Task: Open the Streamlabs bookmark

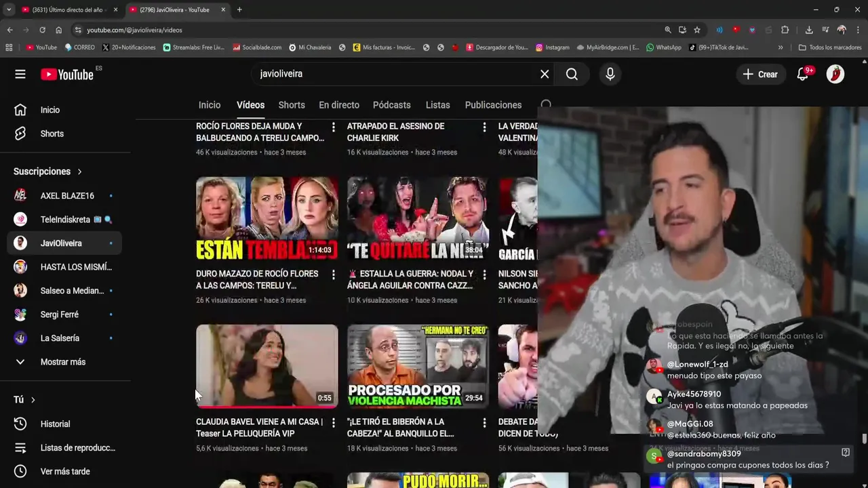Action: [x=193, y=47]
